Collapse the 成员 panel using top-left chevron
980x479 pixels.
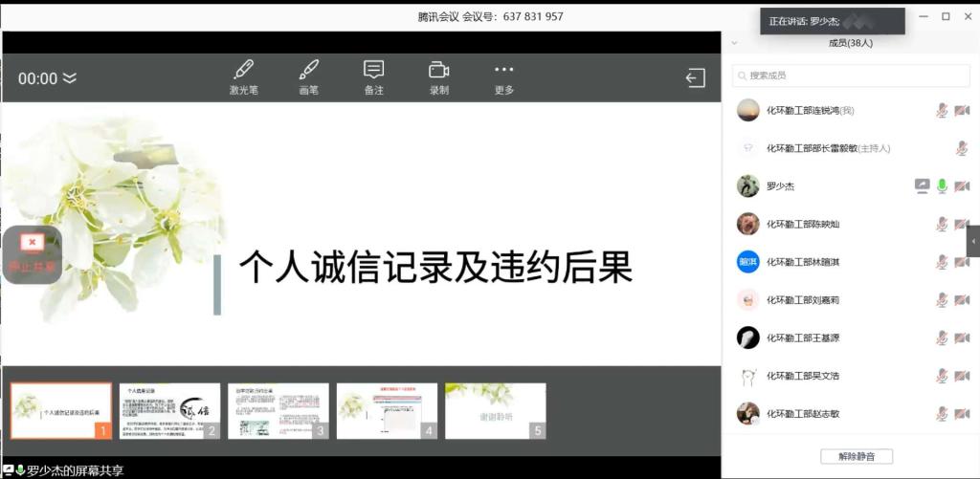[734, 43]
